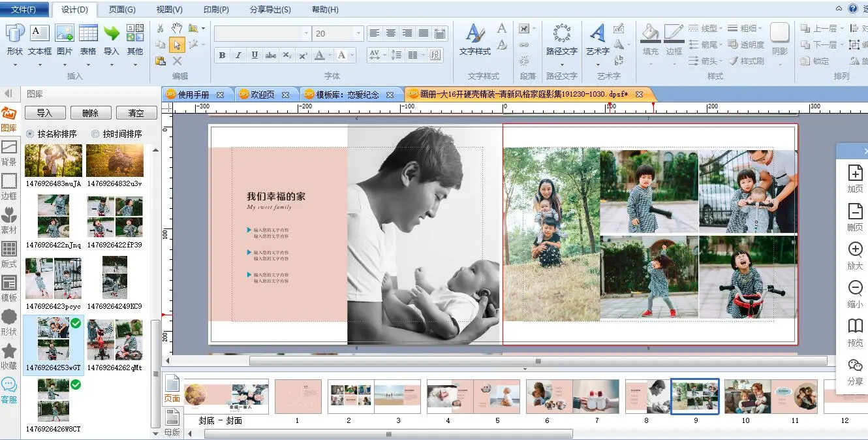Open the 页面(G) ribbon tab
This screenshot has width=868, height=440.
122,9
